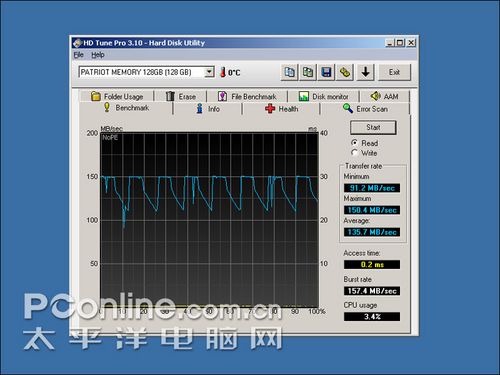
Task: Click the down arrow minimize-to-tray icon
Action: click(x=366, y=72)
